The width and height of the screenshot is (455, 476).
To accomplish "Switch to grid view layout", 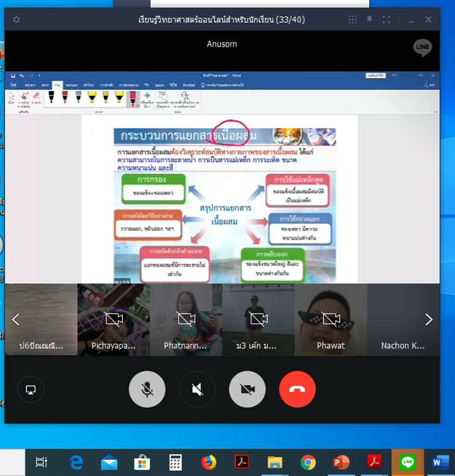I will pyautogui.click(x=352, y=20).
